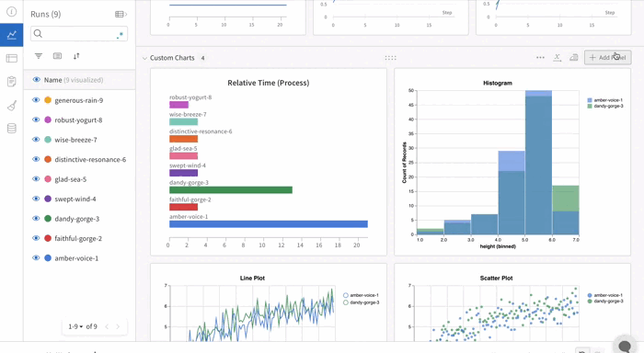Open the group runs icon

[x=57, y=56]
